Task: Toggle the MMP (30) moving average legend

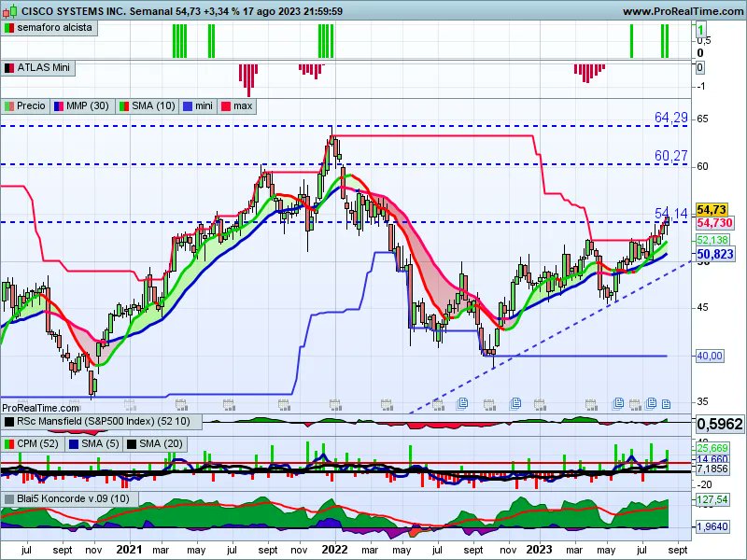Action: 86,105
